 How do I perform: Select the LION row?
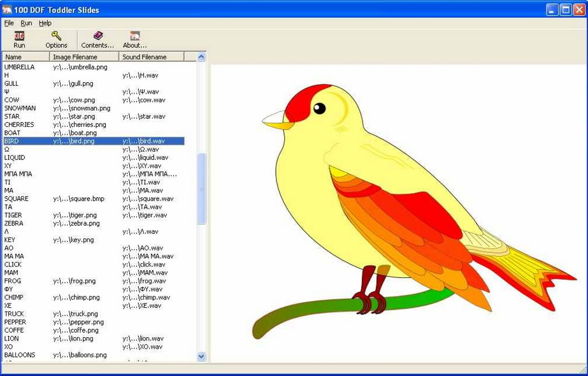pyautogui.click(x=94, y=338)
